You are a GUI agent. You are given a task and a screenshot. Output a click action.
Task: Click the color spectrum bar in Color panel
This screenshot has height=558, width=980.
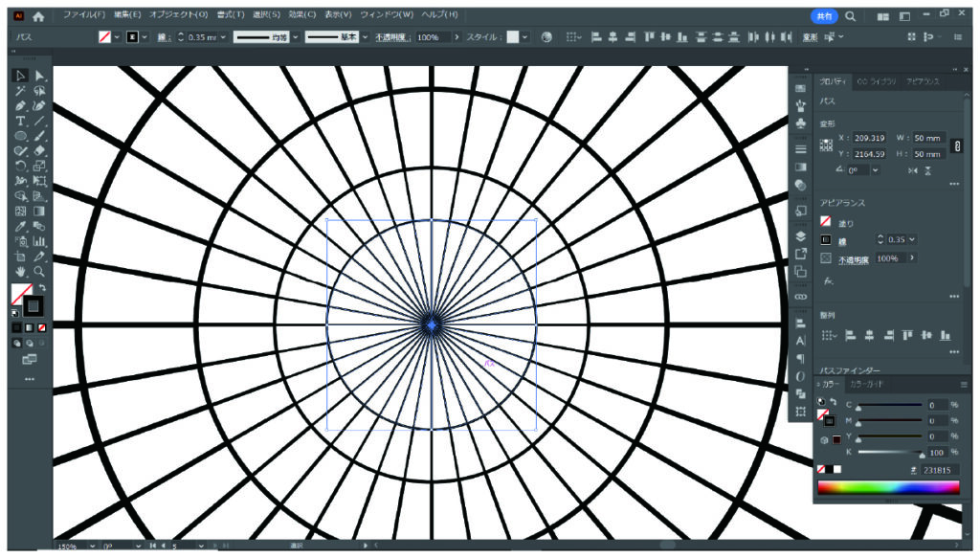coord(888,487)
